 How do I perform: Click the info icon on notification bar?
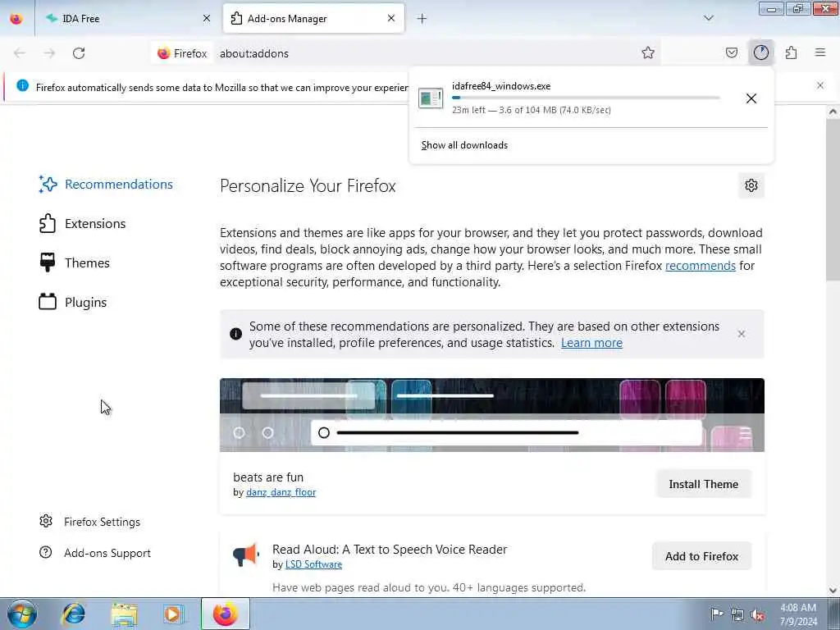pos(22,85)
